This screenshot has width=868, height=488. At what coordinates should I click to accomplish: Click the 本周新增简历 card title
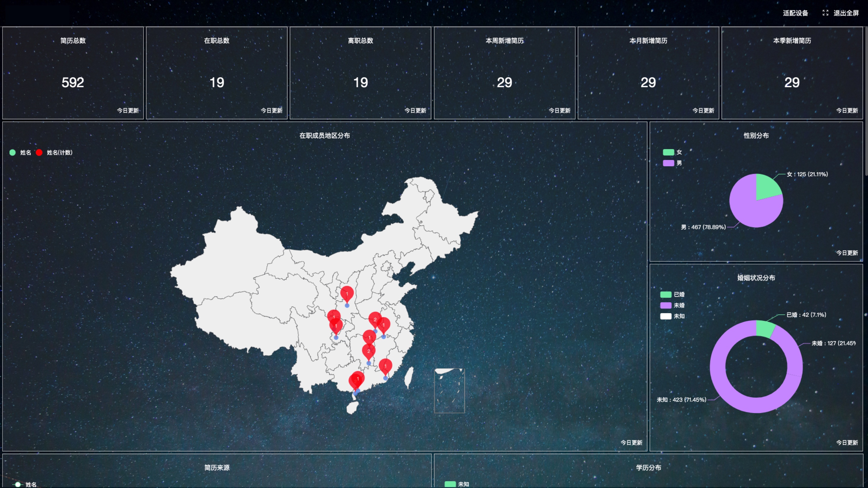pos(505,40)
